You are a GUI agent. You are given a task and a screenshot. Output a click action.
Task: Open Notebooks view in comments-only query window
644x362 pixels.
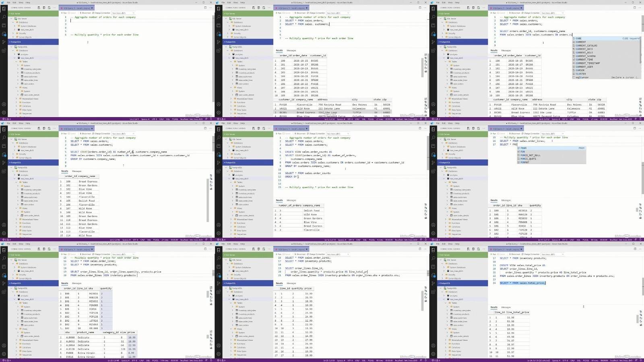[4, 25]
